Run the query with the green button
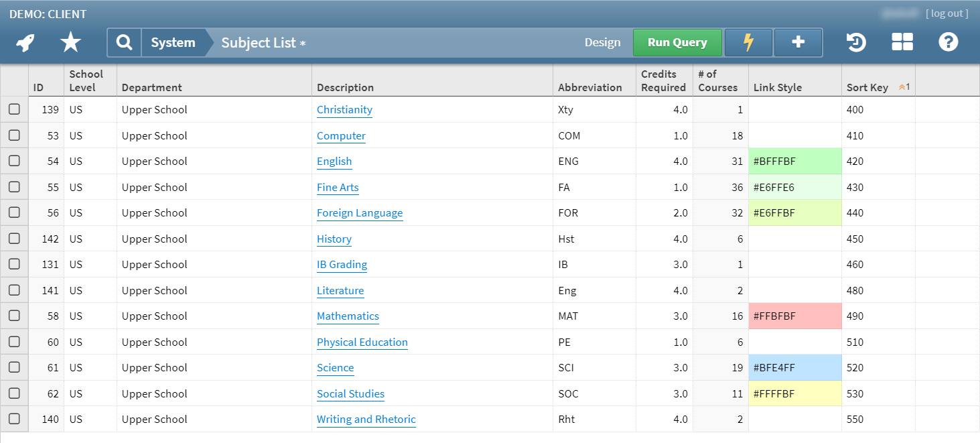The width and height of the screenshot is (980, 443). [677, 43]
